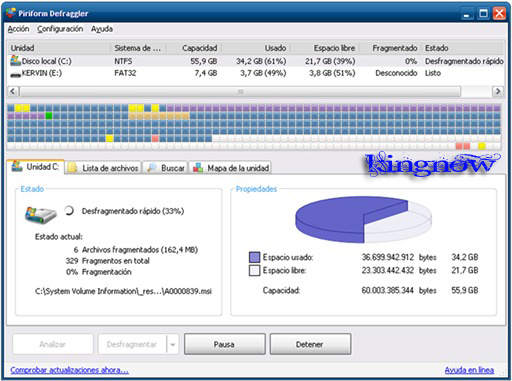Viewport: 512px width, 381px height.
Task: Select the KERVIN (E:) row
Action: (x=256, y=73)
